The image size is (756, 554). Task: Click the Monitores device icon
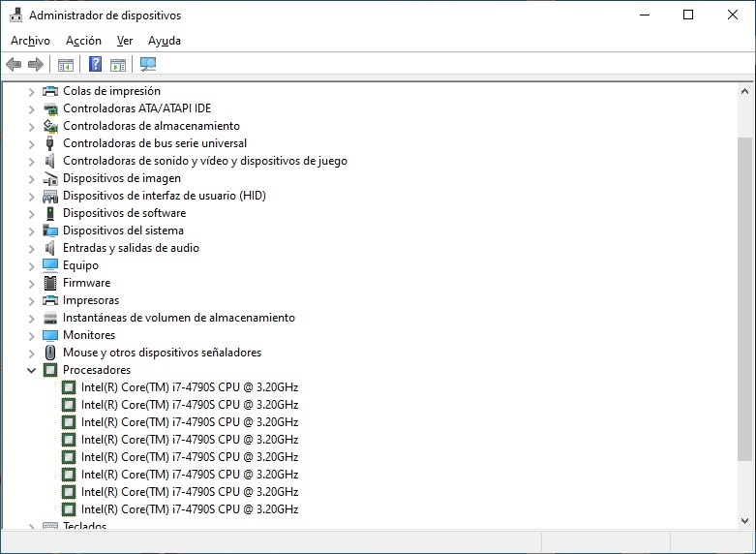point(51,335)
